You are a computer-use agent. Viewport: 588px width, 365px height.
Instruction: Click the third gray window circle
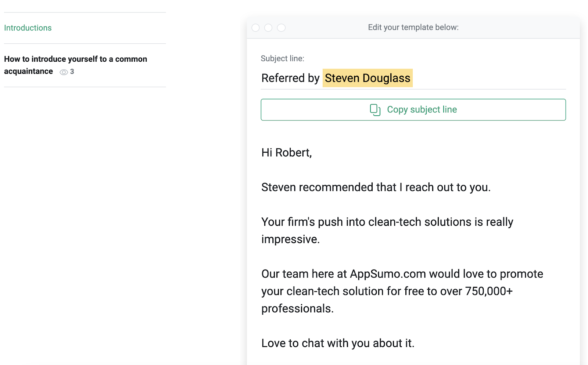[x=281, y=28]
